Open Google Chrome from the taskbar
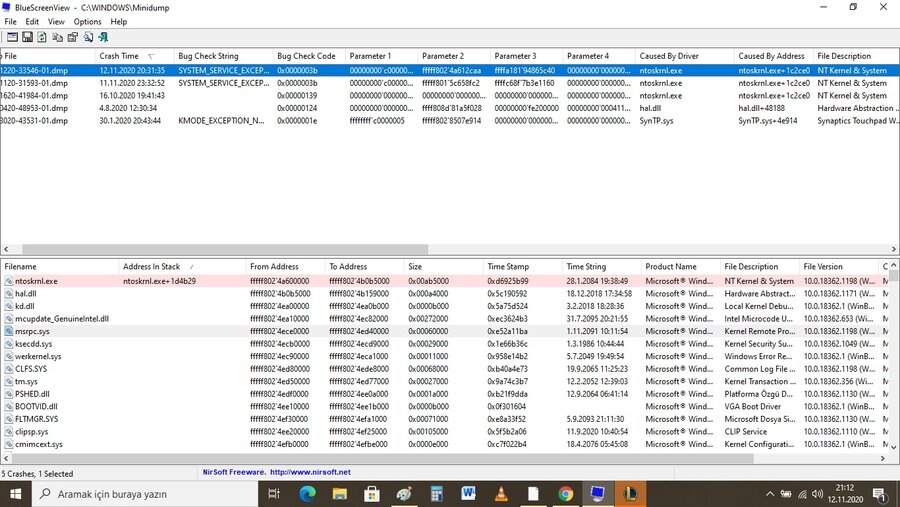900x507 pixels. (565, 494)
